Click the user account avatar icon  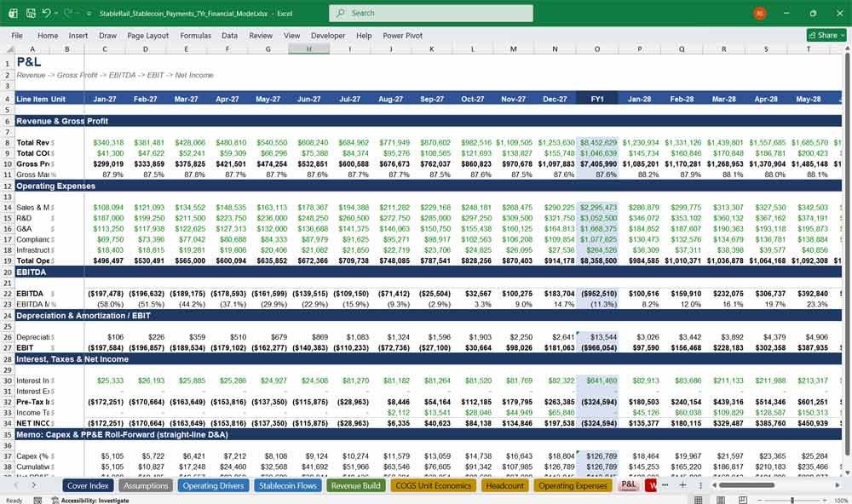(760, 13)
